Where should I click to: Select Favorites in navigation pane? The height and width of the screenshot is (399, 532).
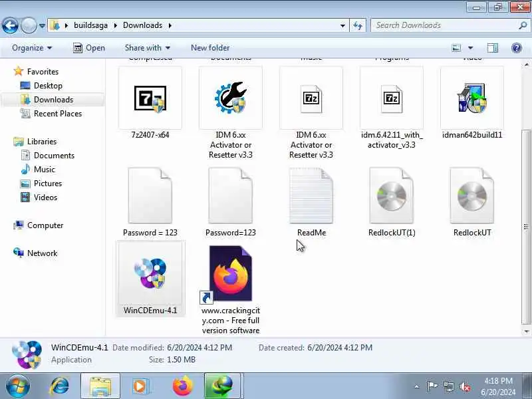[x=43, y=72]
